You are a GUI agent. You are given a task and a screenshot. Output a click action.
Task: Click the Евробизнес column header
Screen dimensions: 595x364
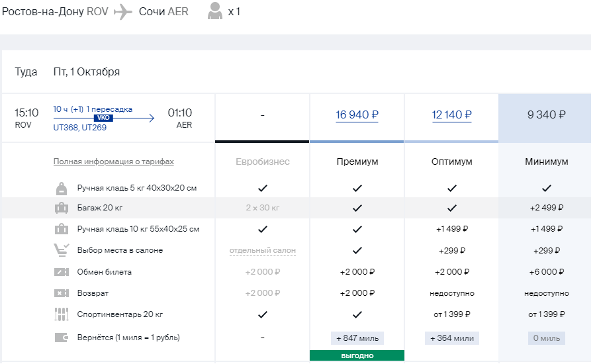pyautogui.click(x=263, y=161)
